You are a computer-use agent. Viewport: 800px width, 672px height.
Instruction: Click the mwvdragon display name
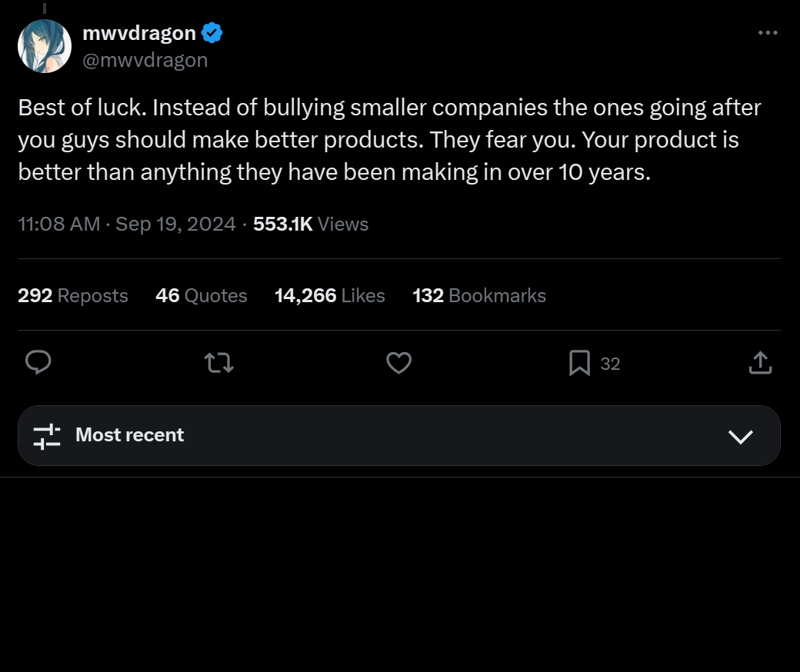point(139,33)
